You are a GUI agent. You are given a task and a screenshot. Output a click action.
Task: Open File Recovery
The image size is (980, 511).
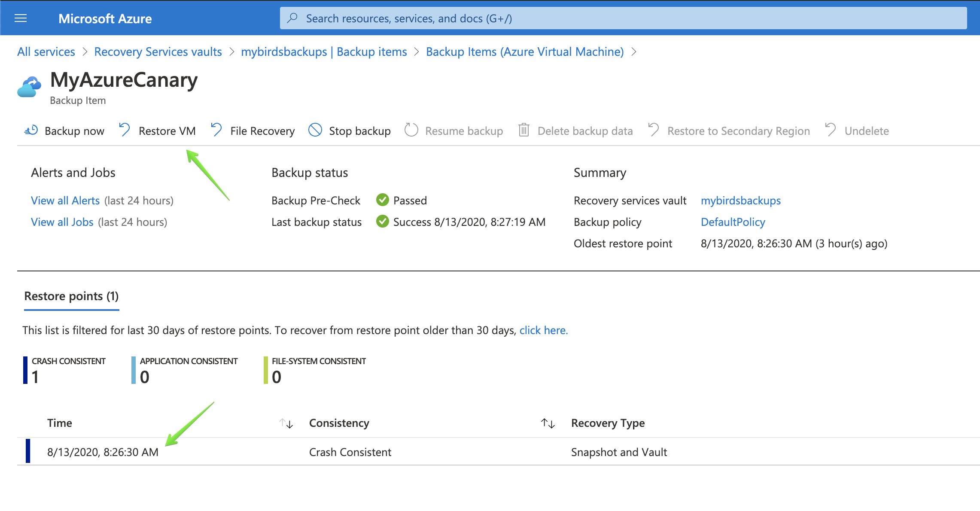click(262, 131)
